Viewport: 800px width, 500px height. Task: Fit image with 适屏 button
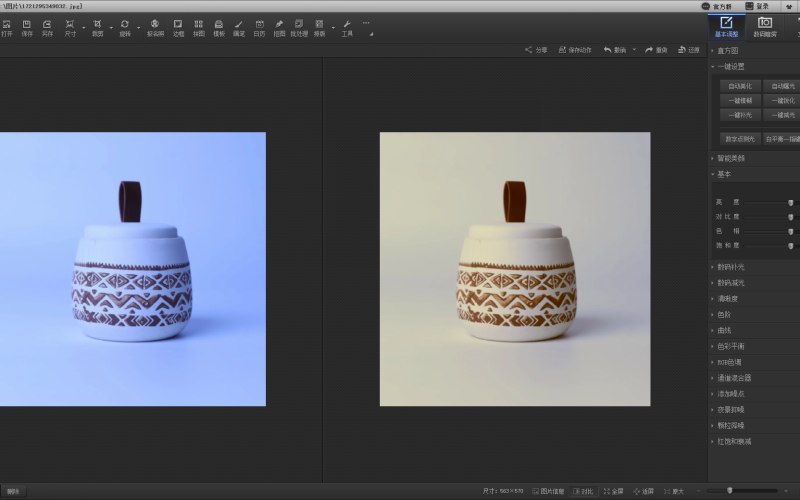tap(643, 491)
